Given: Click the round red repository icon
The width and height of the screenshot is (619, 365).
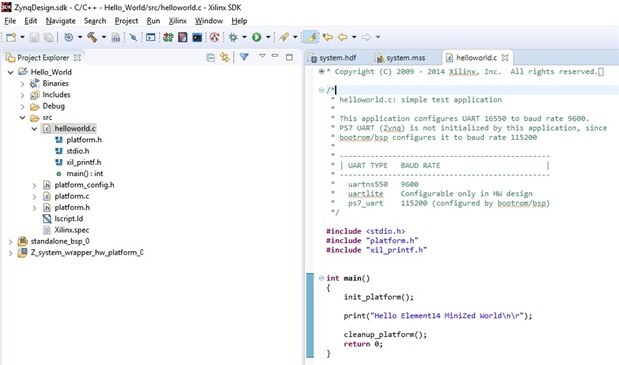Looking at the screenshot, I should click(214, 37).
